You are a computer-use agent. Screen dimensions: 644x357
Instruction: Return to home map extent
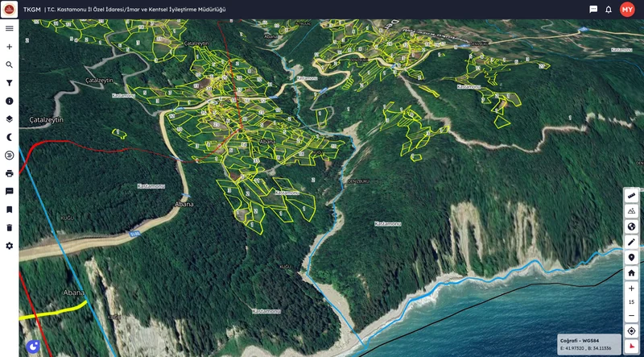[x=631, y=273]
